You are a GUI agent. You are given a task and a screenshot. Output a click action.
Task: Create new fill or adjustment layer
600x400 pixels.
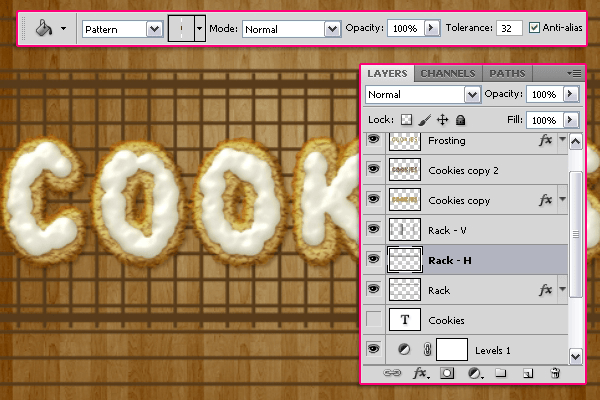point(475,373)
